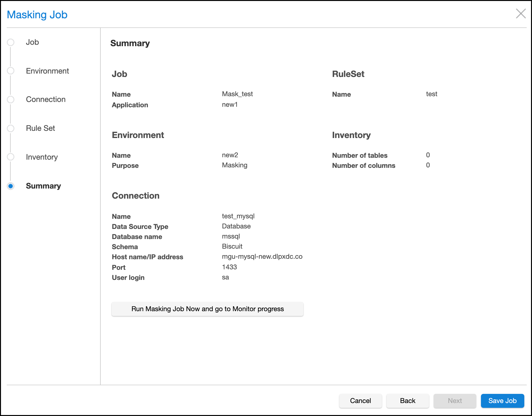Save the masking job

pyautogui.click(x=502, y=401)
